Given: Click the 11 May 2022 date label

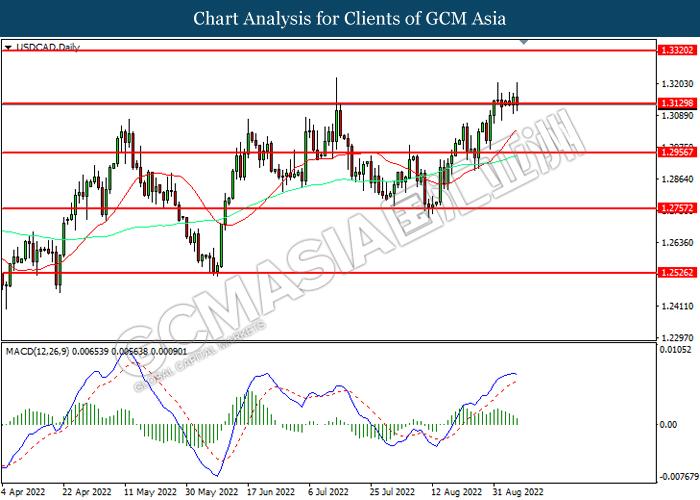Looking at the screenshot, I should [x=151, y=492].
